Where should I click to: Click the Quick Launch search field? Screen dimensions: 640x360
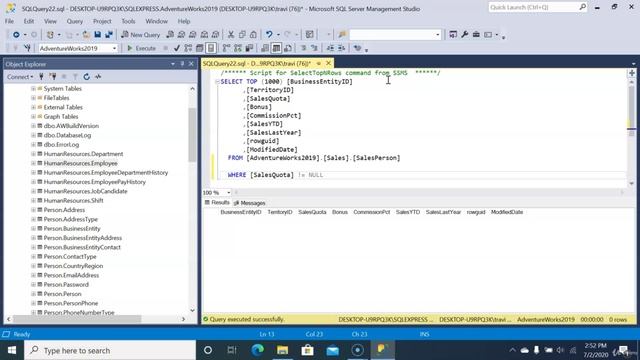[538, 7]
